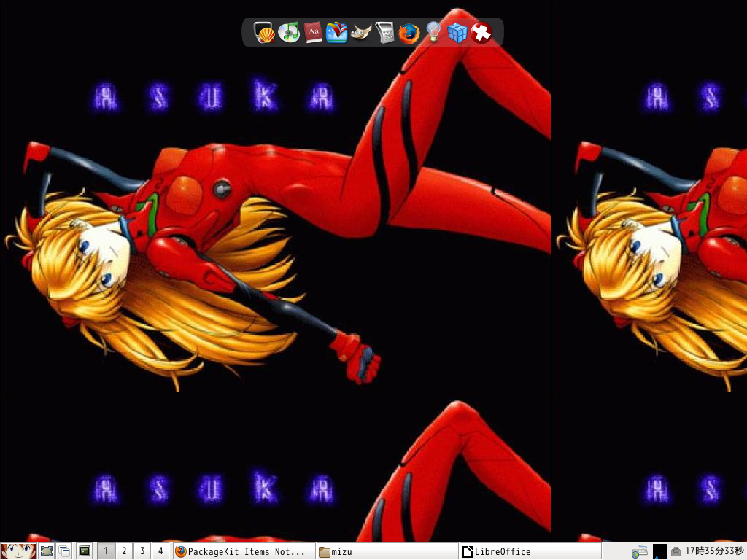Launch Firefox from the dock
Image resolution: width=747 pixels, height=560 pixels.
(409, 33)
